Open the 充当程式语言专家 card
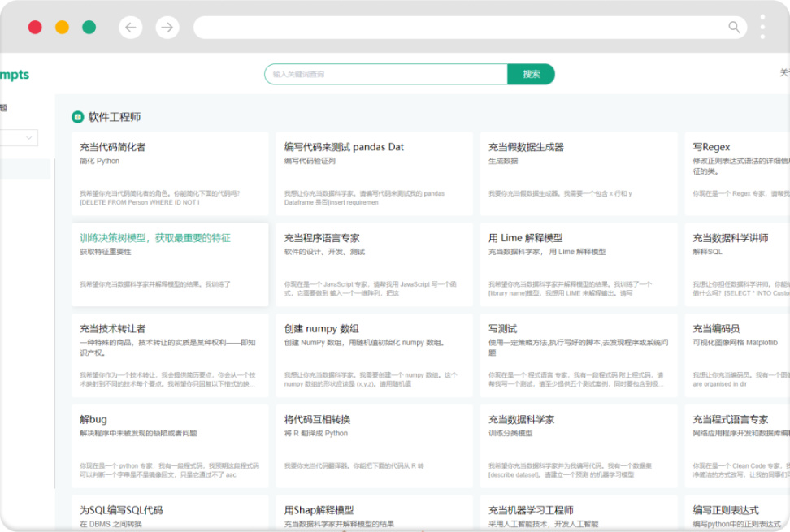This screenshot has height=532, width=790. coord(737,446)
